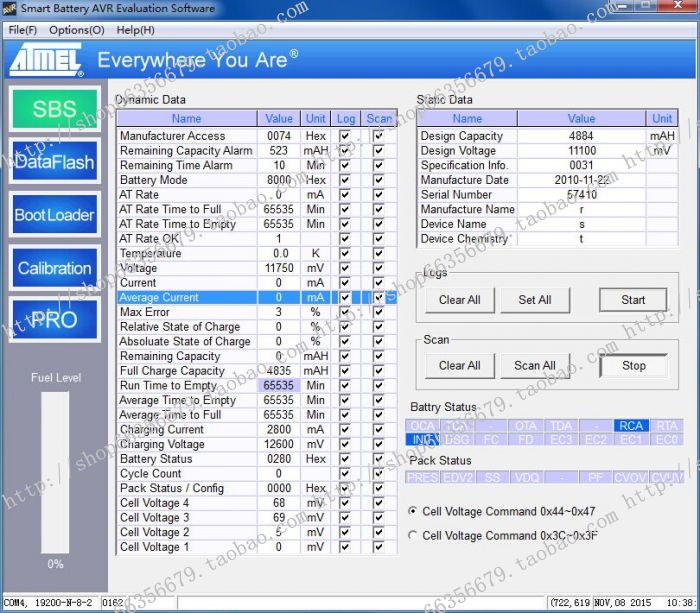Click the Device Chemistry row
This screenshot has height=613, width=700.
point(547,239)
